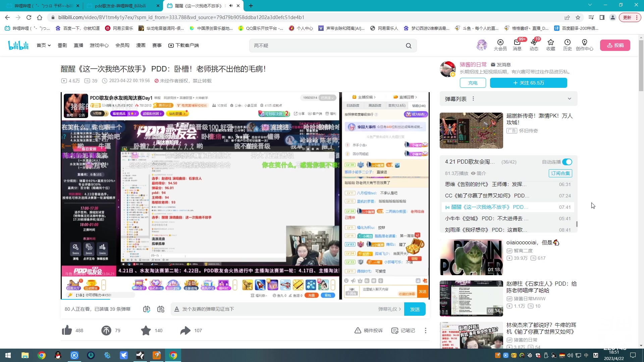The height and width of the screenshot is (362, 644).
Task: Click the page vertical scrollbar
Action: pos(641,65)
